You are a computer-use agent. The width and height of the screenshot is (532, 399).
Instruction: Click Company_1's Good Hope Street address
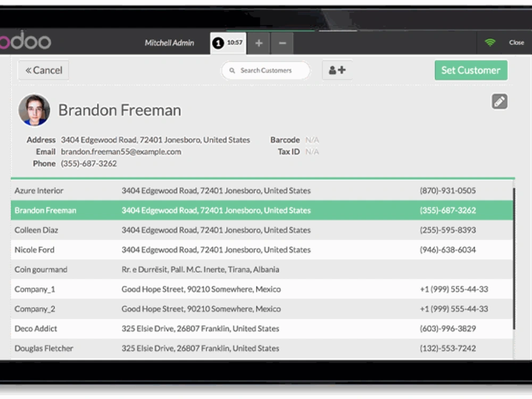(x=201, y=289)
